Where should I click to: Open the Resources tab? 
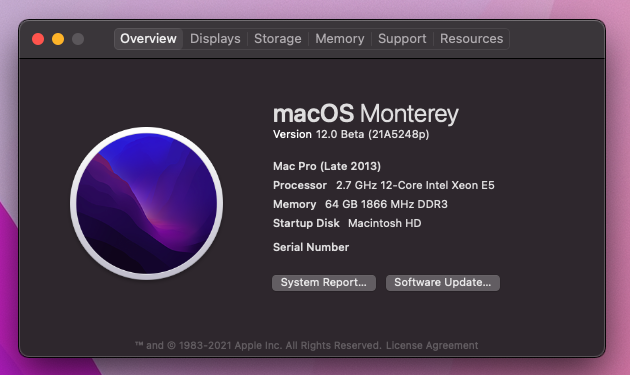pos(471,39)
